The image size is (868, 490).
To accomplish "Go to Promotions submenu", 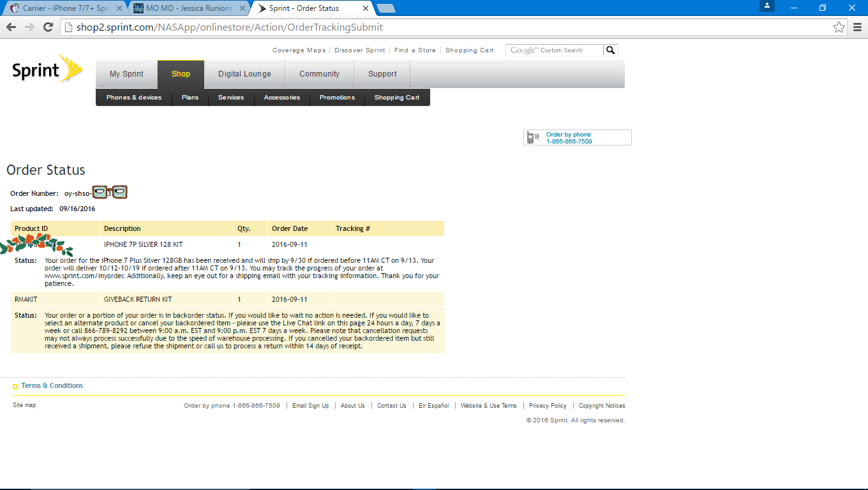I will point(337,98).
